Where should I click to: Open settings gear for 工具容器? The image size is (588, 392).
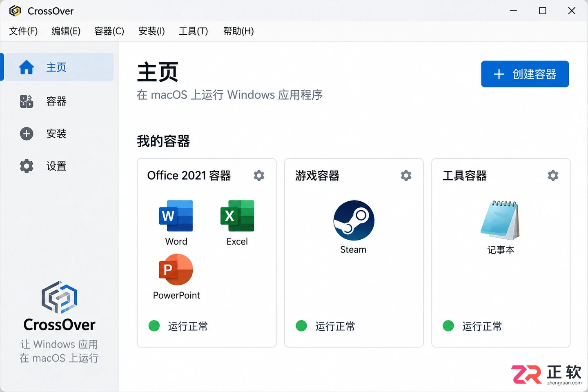click(553, 176)
